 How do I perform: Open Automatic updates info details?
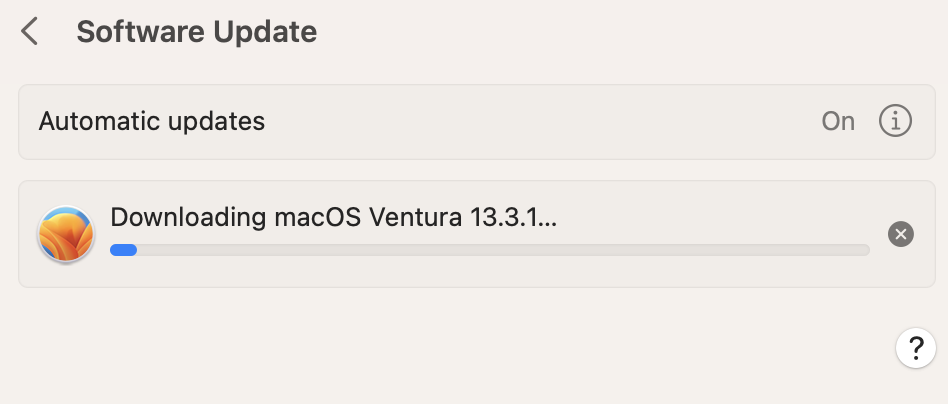[x=895, y=121]
